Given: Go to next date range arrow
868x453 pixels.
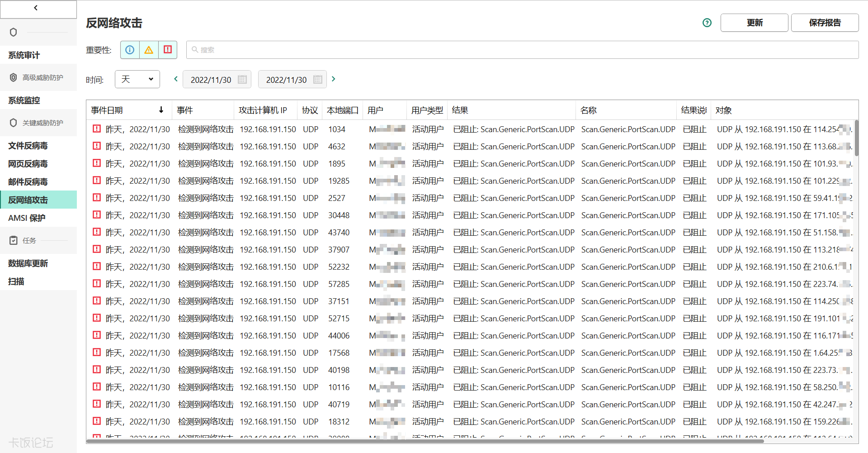Looking at the screenshot, I should (334, 79).
